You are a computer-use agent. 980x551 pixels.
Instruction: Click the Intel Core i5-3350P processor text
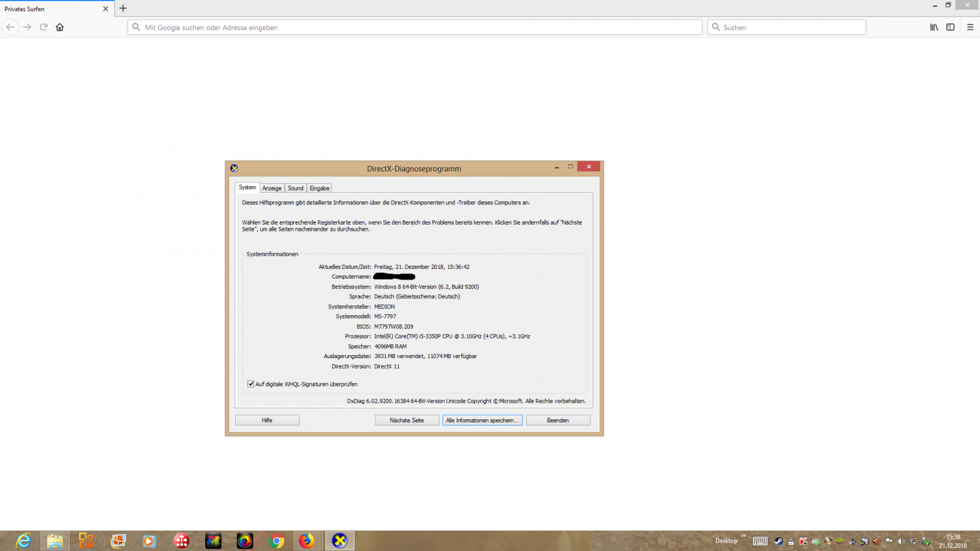click(452, 336)
